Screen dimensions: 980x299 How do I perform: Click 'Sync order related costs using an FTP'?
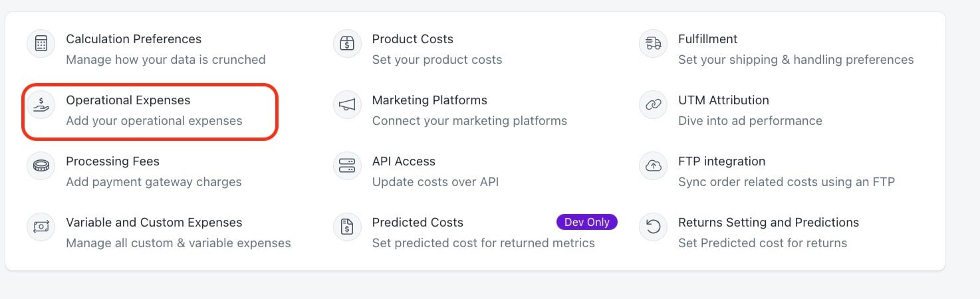[x=787, y=182]
